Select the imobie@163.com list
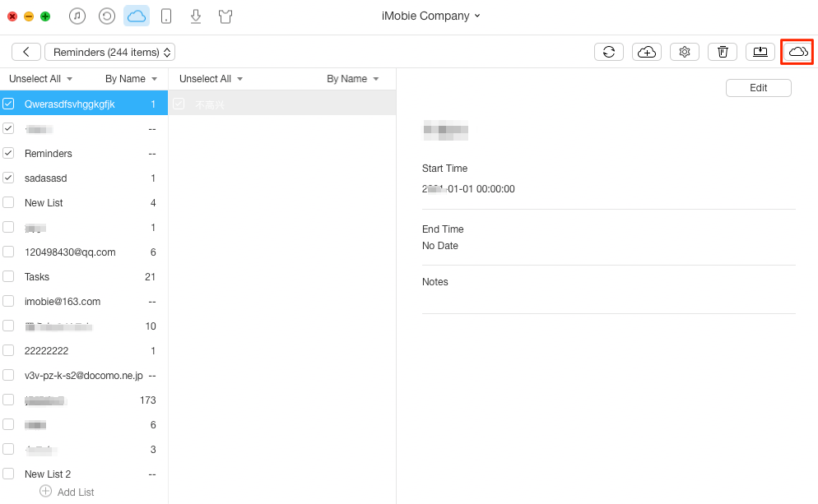The height and width of the screenshot is (504, 818). 62,302
